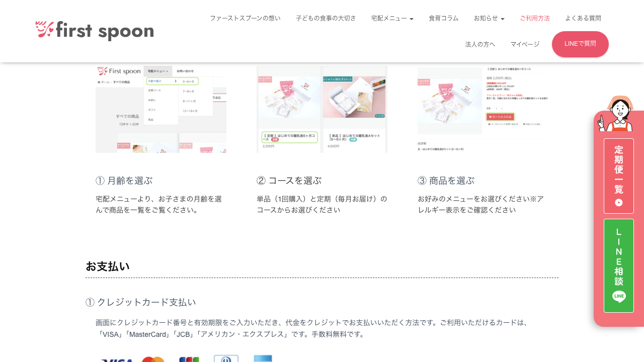Expand the お知らせ dropdown menu

coord(489,18)
